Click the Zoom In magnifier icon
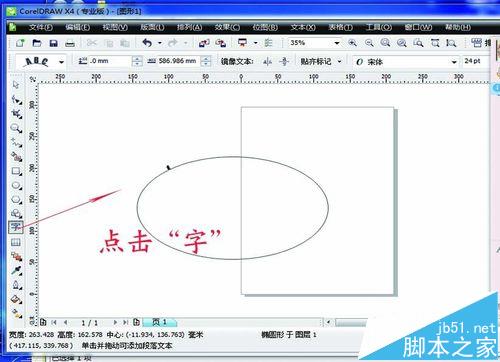500x362 pixels. [352, 43]
